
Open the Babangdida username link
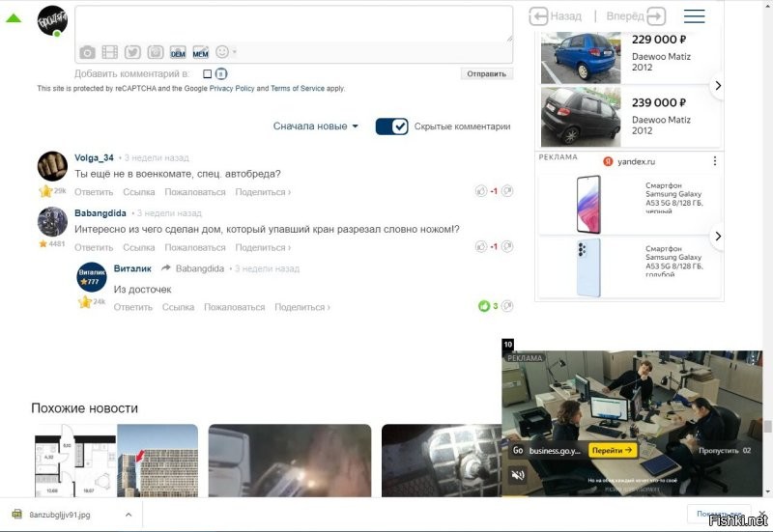(x=100, y=213)
